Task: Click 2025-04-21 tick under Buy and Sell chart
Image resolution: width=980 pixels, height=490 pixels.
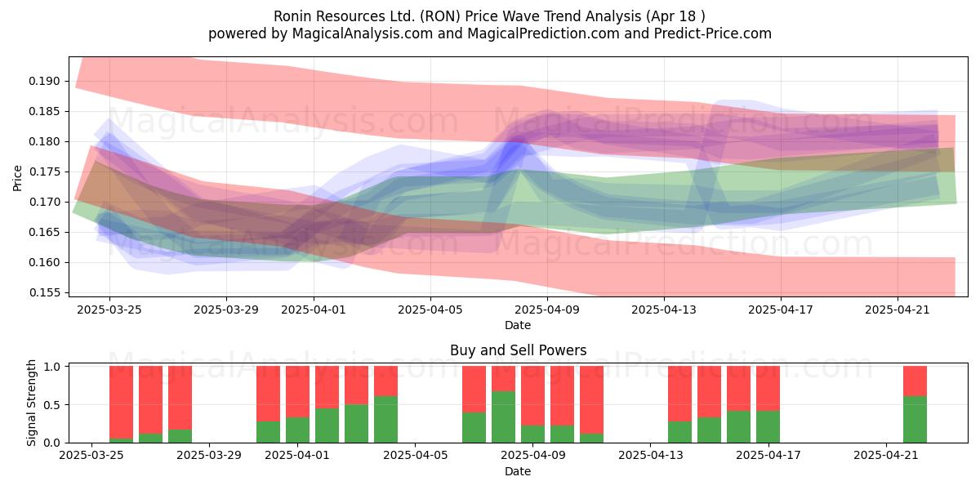Action: tap(886, 456)
